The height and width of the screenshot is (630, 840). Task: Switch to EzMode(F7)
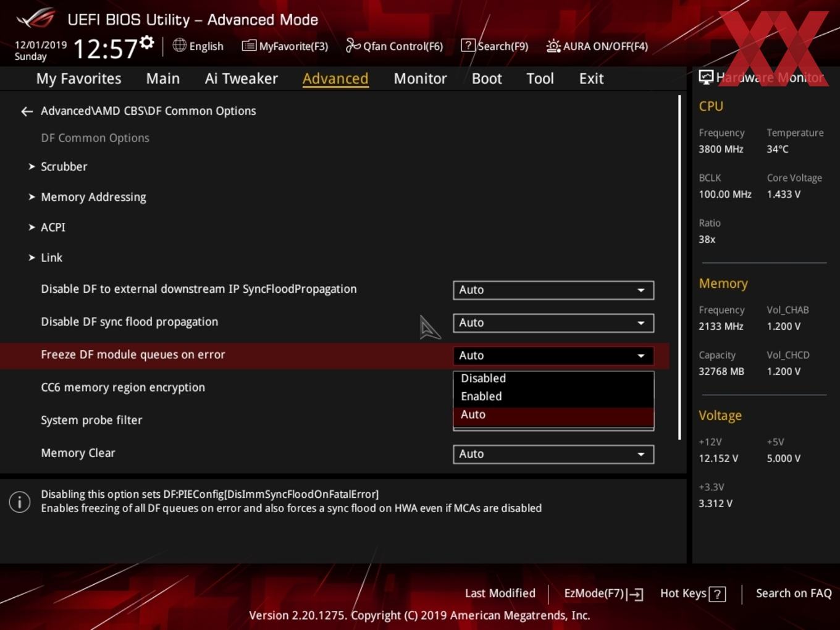click(603, 594)
